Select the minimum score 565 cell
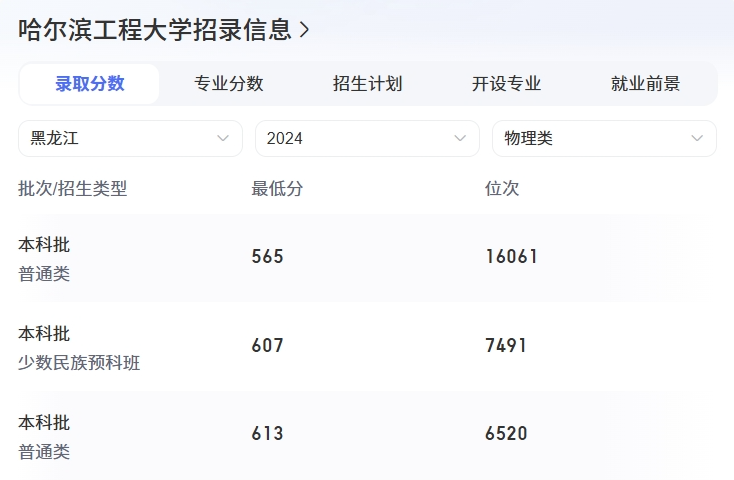 point(268,257)
